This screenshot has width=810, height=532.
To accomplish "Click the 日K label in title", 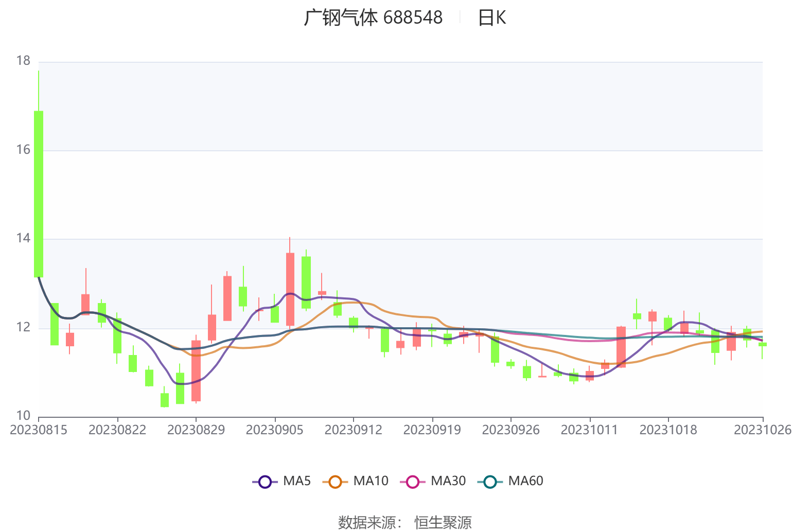I will tap(492, 18).
